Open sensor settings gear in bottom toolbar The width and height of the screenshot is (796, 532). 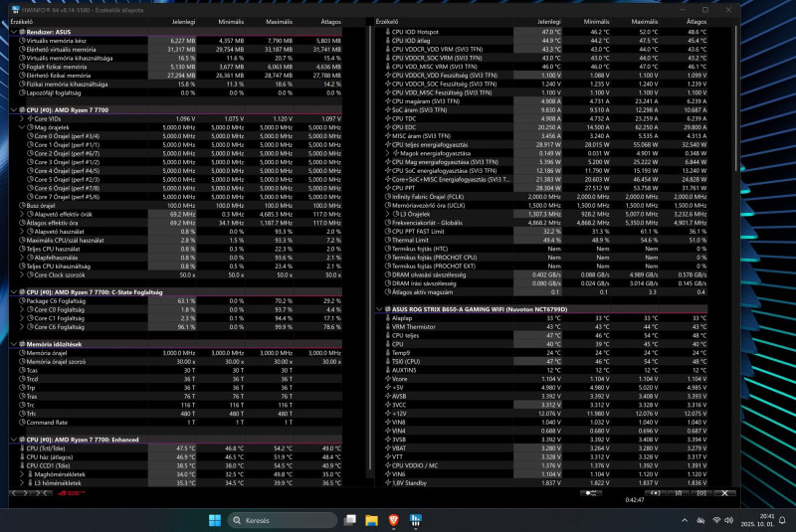701,493
